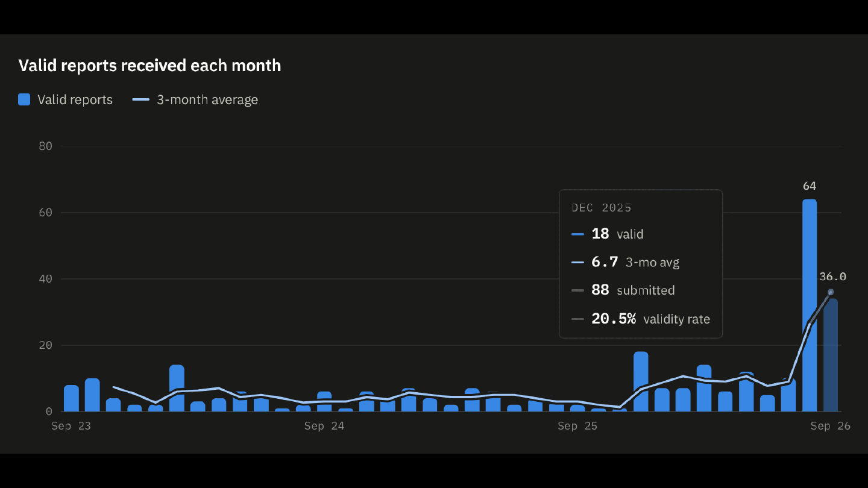This screenshot has width=868, height=488.
Task: Select the "Valid reports" legend label
Action: [x=75, y=100]
